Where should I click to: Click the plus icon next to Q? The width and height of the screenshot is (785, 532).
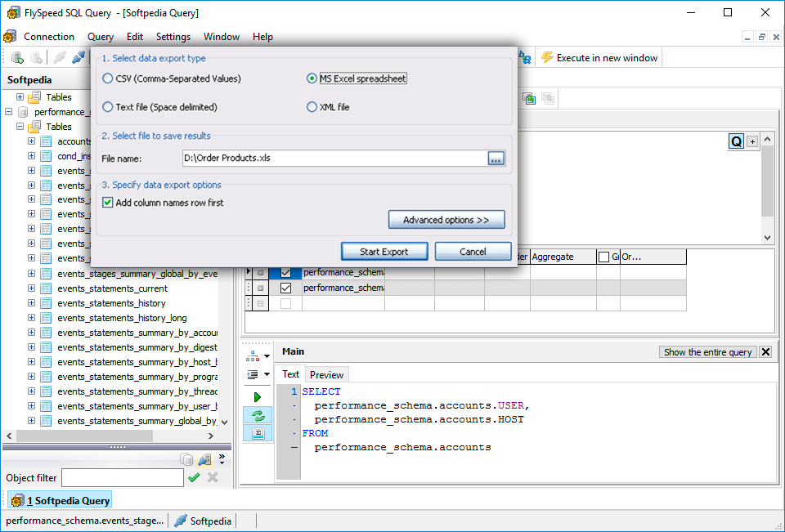[x=751, y=141]
